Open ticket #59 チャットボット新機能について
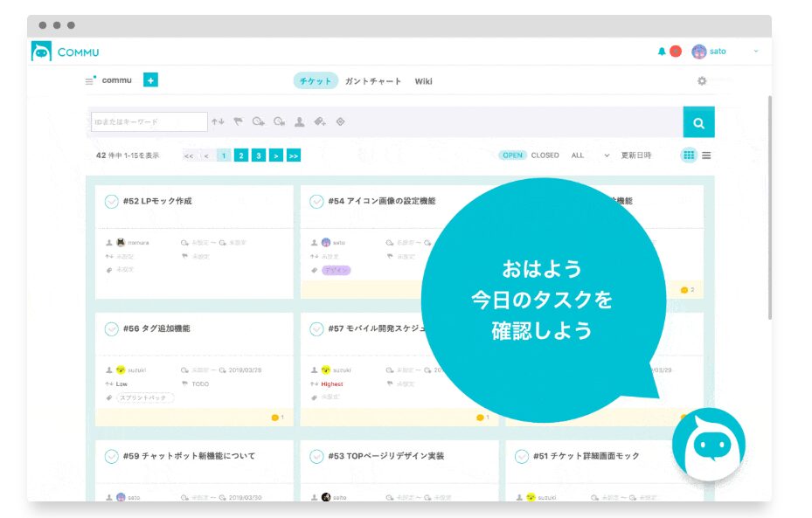The image size is (812, 518). click(189, 456)
